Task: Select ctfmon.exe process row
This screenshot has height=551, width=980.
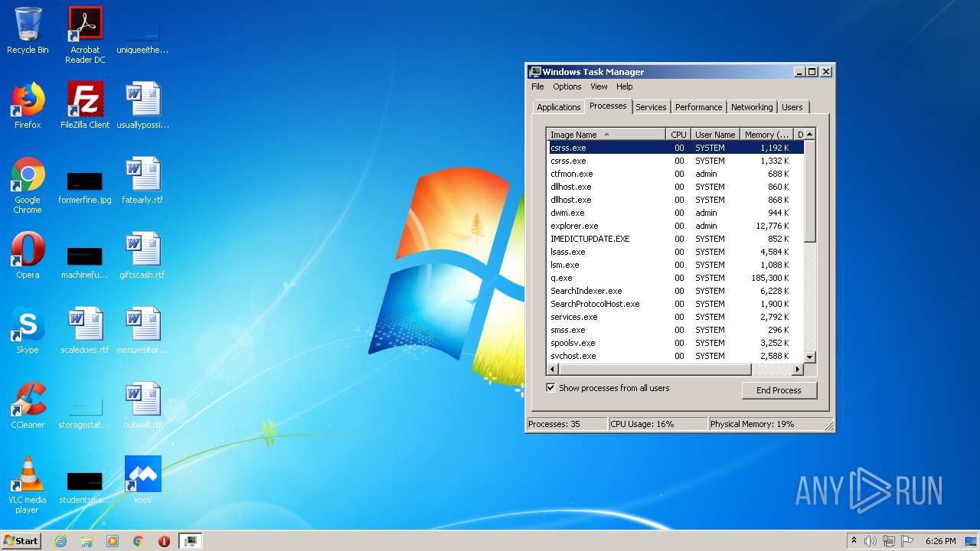Action: pos(675,174)
